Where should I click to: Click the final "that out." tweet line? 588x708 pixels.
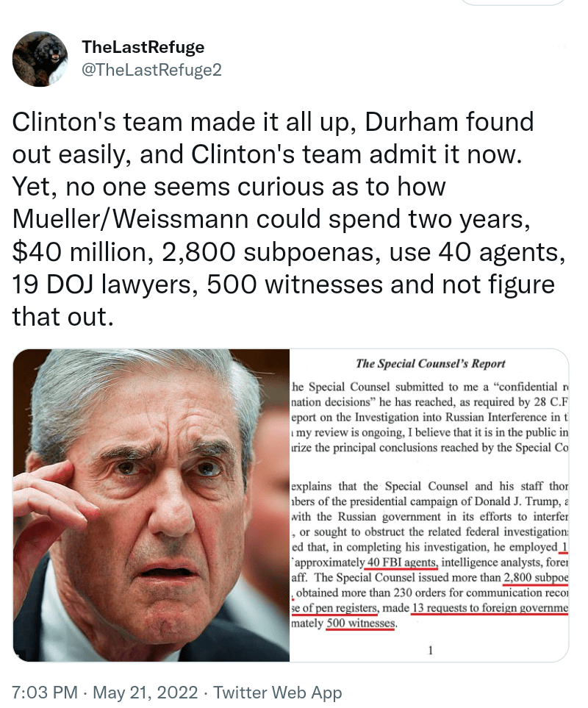click(x=62, y=317)
